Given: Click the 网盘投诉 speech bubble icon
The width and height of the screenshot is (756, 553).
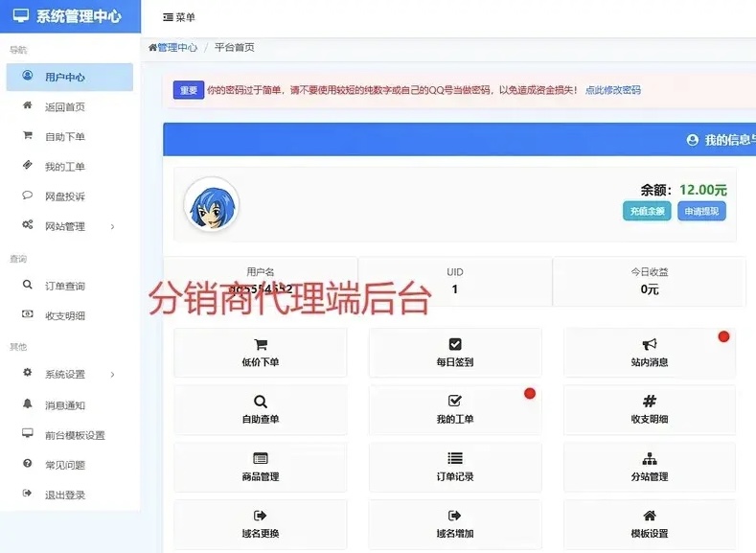Looking at the screenshot, I should point(28,196).
